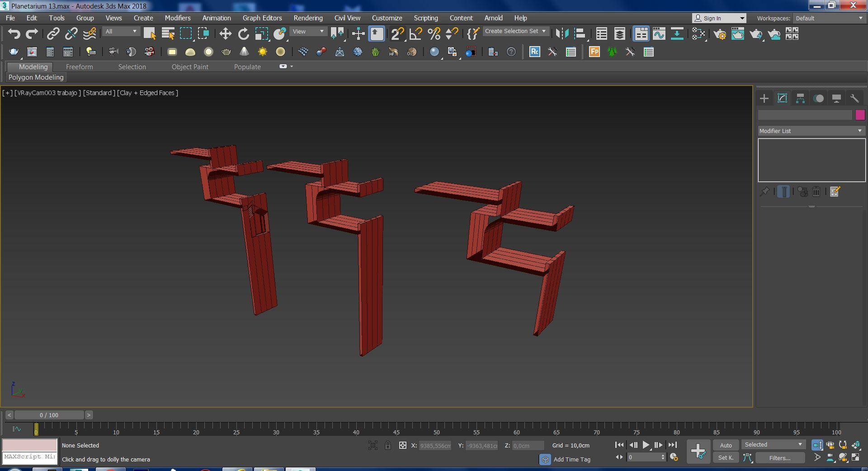Image resolution: width=868 pixels, height=471 pixels.
Task: Open the All selection filter dropdown
Action: (x=121, y=32)
